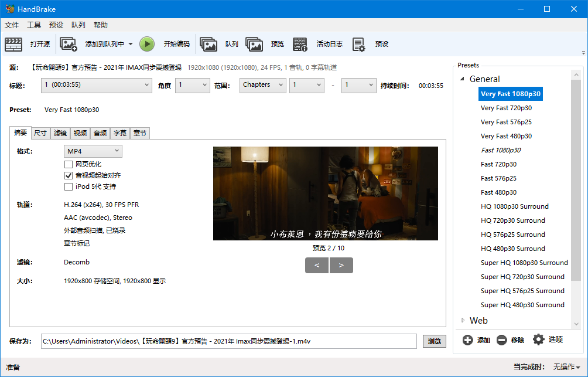Click the Save As path field

(229, 341)
